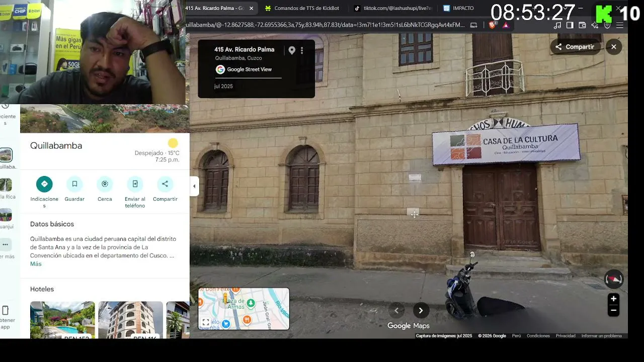
Task: Search nearby with the Cerca icon
Action: tap(105, 184)
